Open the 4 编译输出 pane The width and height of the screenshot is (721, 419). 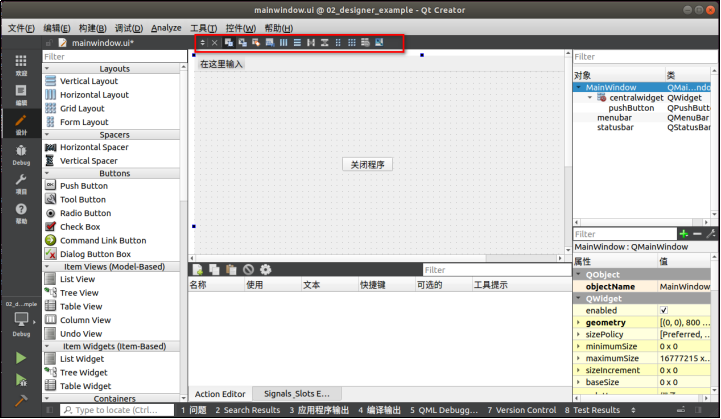(379, 410)
